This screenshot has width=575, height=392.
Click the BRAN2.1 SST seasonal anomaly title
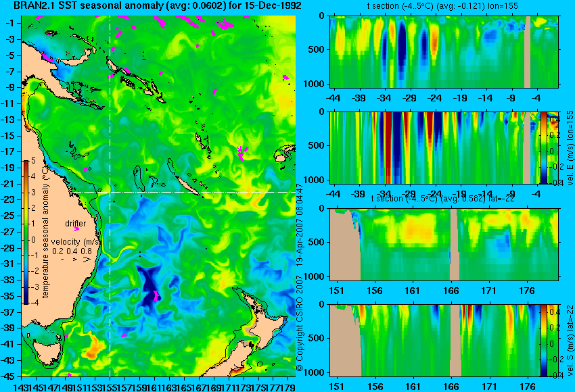click(x=158, y=5)
